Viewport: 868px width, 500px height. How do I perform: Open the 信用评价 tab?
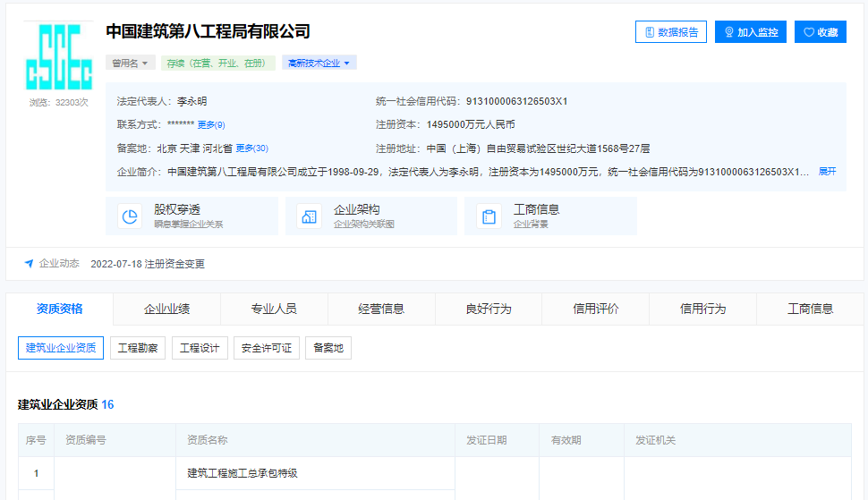click(595, 309)
